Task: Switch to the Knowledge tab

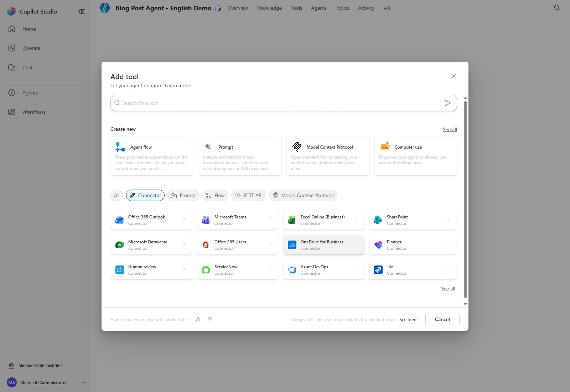Action: [269, 8]
